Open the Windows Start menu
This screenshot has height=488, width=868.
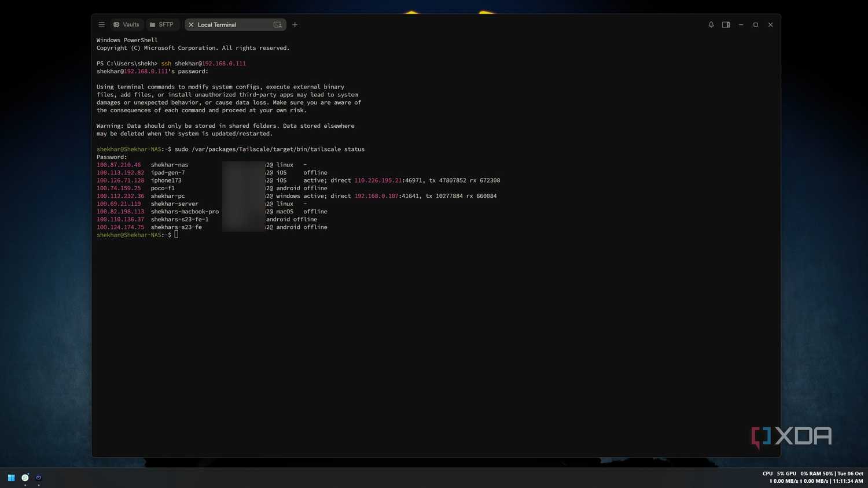click(x=11, y=478)
